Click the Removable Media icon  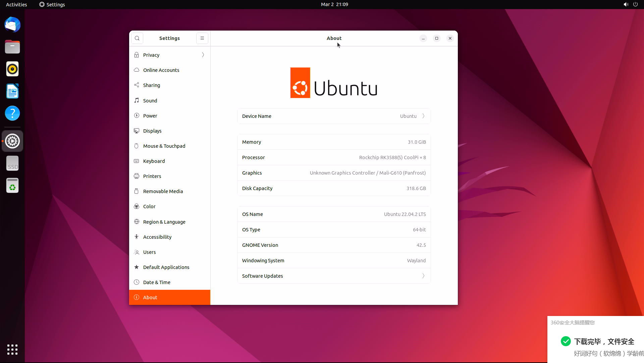pyautogui.click(x=137, y=191)
